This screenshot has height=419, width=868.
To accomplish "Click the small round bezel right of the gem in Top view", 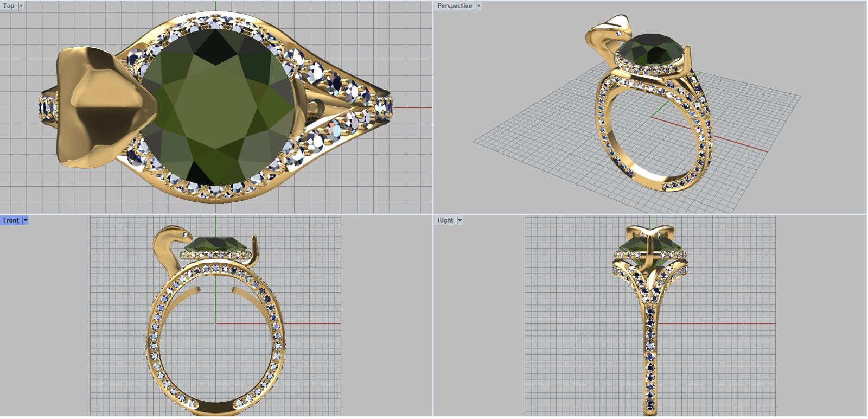I will 315,107.
